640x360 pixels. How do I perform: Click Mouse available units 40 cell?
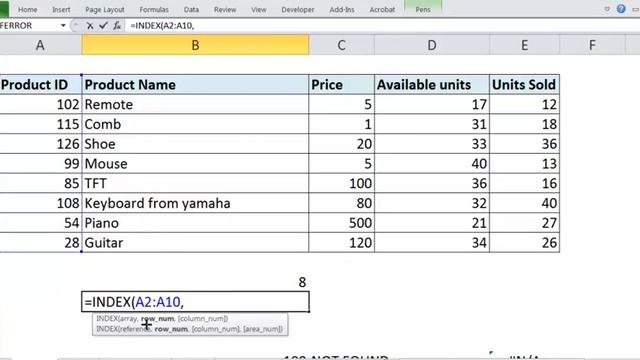[x=432, y=164]
